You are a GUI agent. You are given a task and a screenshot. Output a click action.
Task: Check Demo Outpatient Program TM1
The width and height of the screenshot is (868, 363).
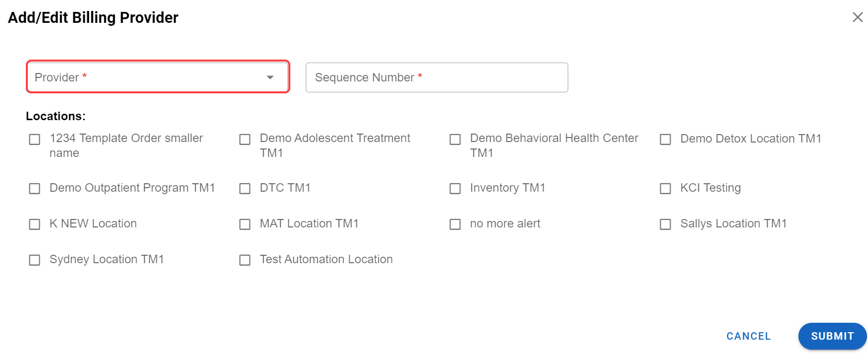click(35, 189)
